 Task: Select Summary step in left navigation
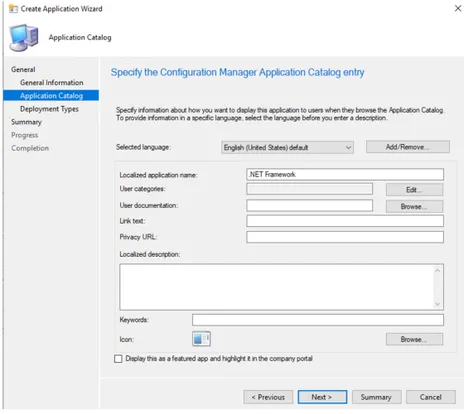[26, 122]
